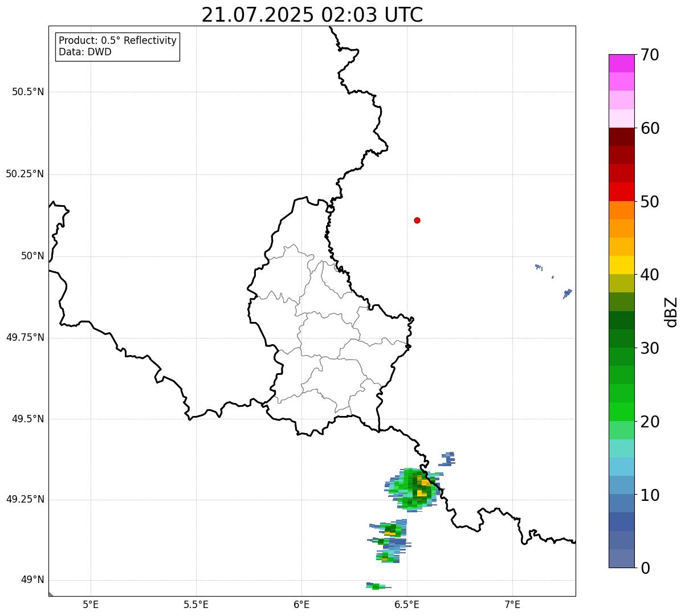Click the small blue echo near 7.25°E

click(x=567, y=293)
